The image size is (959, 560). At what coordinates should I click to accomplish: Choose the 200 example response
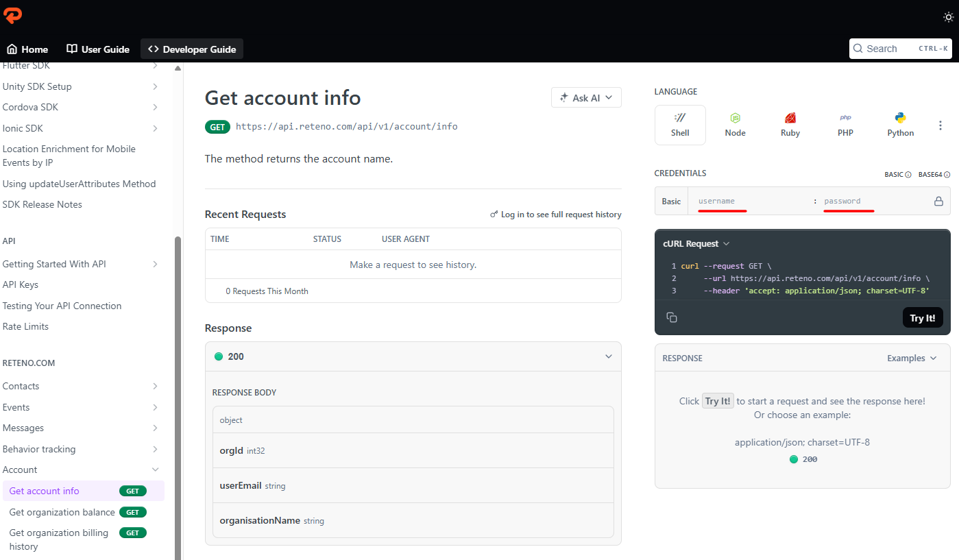(x=803, y=459)
